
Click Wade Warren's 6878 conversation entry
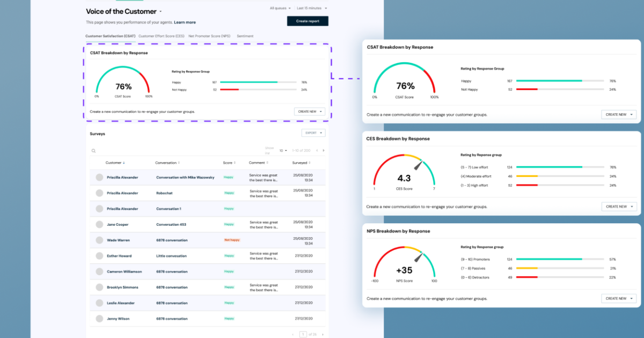[172, 240]
